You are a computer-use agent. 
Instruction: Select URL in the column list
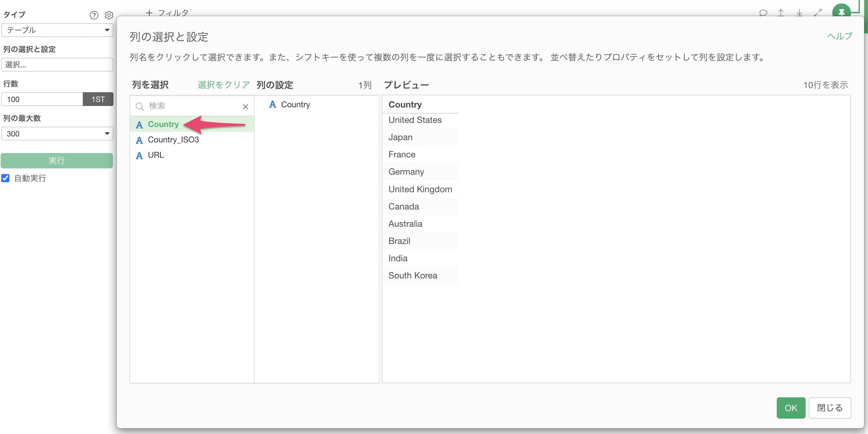[192, 155]
